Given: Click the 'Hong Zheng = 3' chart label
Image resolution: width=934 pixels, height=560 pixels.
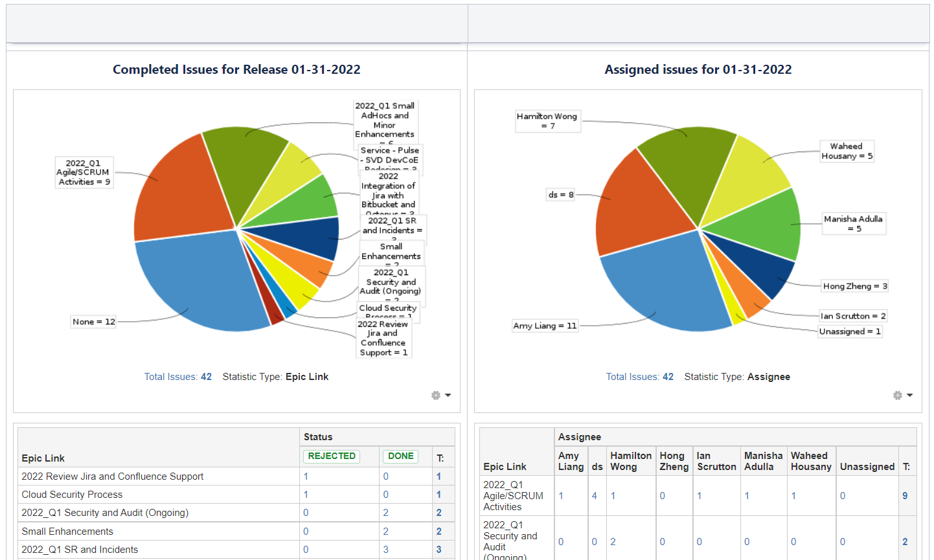Looking at the screenshot, I should point(854,286).
